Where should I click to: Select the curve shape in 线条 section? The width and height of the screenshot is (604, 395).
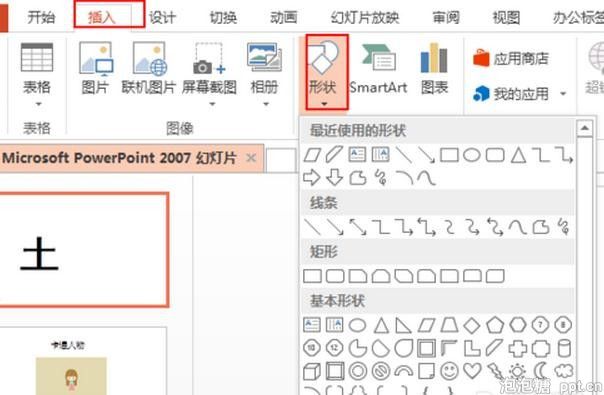(x=518, y=227)
